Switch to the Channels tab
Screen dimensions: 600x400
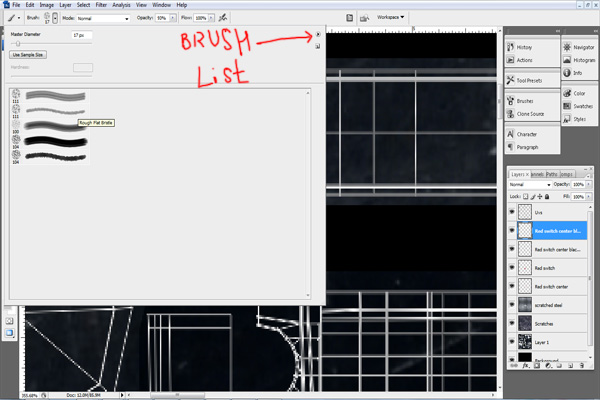click(538, 174)
